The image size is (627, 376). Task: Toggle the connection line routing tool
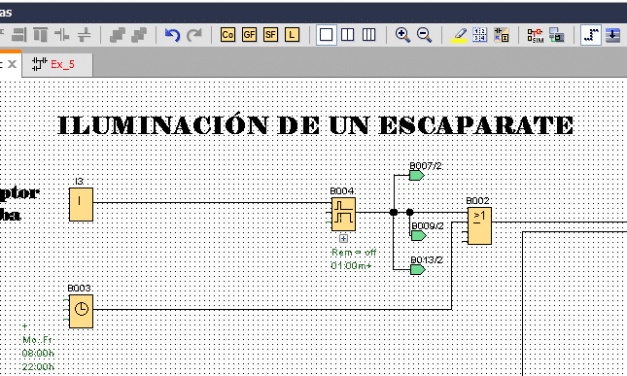tap(590, 35)
